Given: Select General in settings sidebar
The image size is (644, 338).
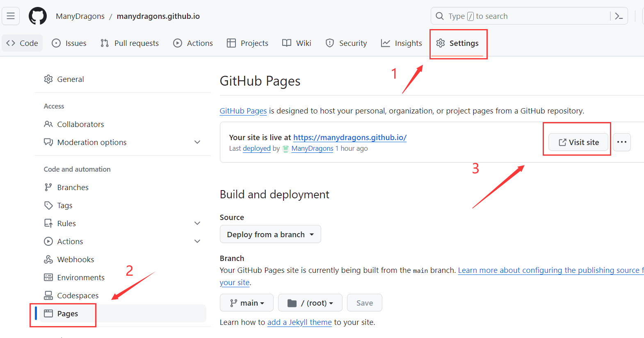Looking at the screenshot, I should pos(123,79).
